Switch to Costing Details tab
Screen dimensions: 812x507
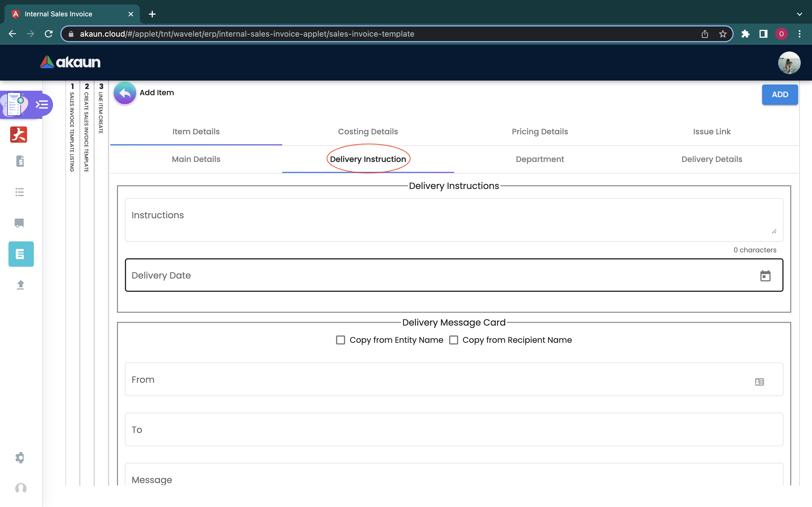[x=368, y=132]
